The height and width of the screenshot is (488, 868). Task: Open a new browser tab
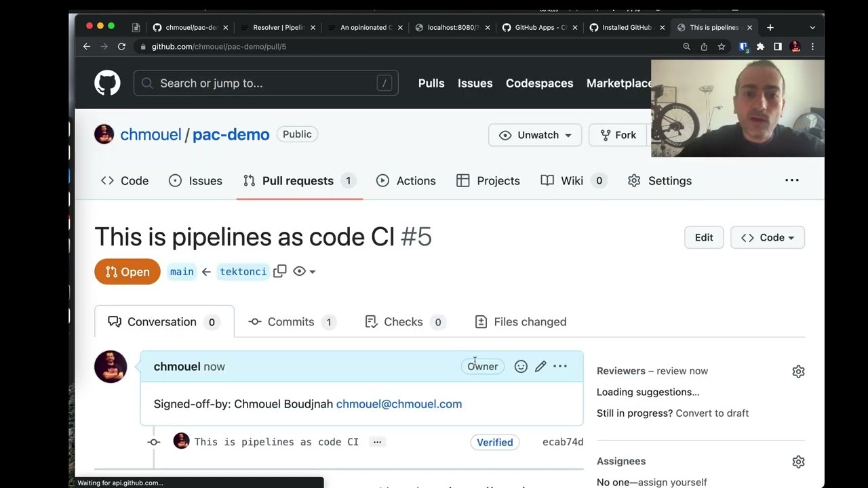(x=770, y=28)
